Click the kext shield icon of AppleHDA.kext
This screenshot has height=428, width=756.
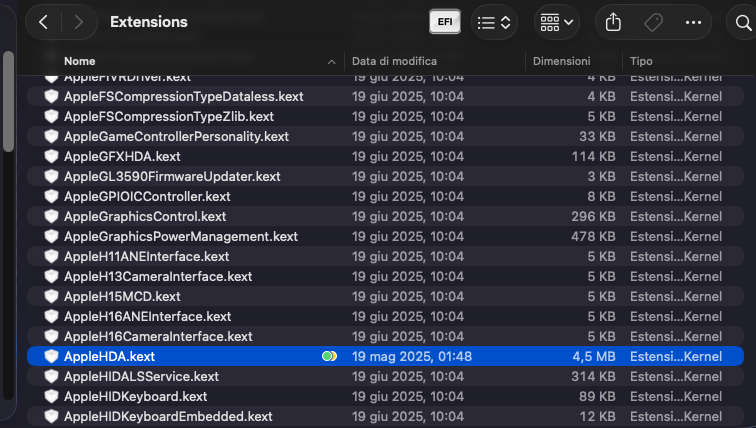pos(51,357)
